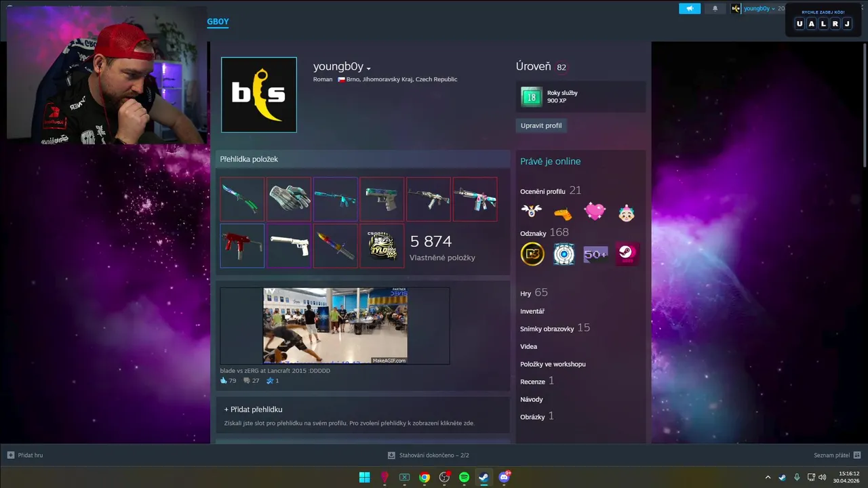Click the winged profile award icon
Viewport: 868px width, 488px height.
point(532,211)
